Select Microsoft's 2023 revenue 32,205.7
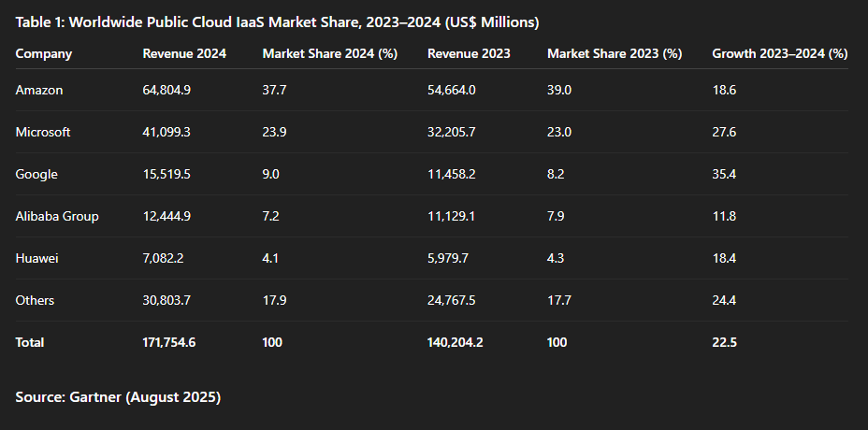Screen dimensions: 868x430 451,132
